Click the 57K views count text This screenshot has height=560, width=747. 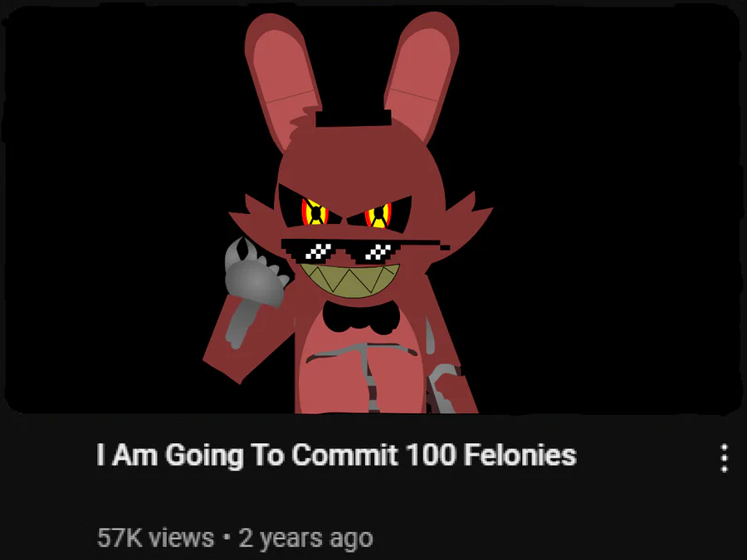point(155,538)
